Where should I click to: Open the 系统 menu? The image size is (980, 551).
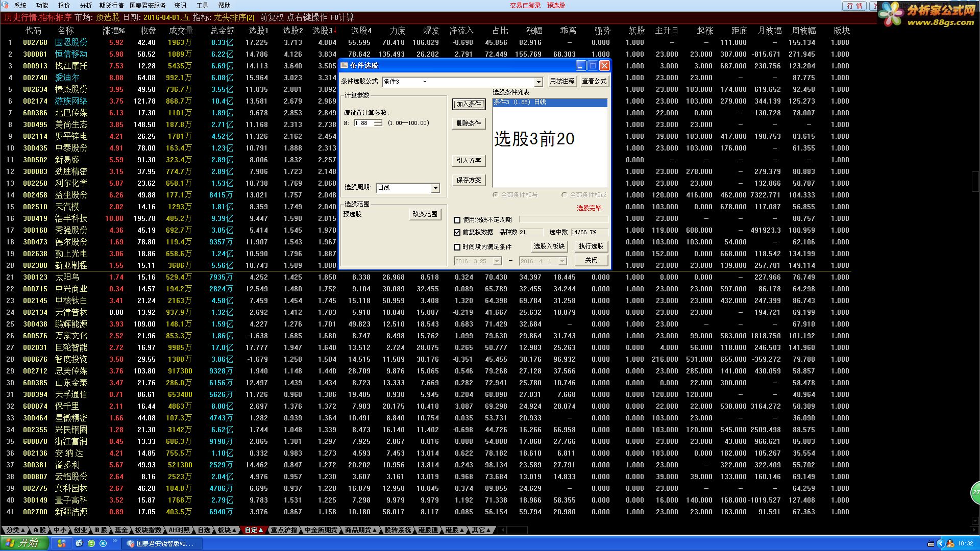pos(20,5)
